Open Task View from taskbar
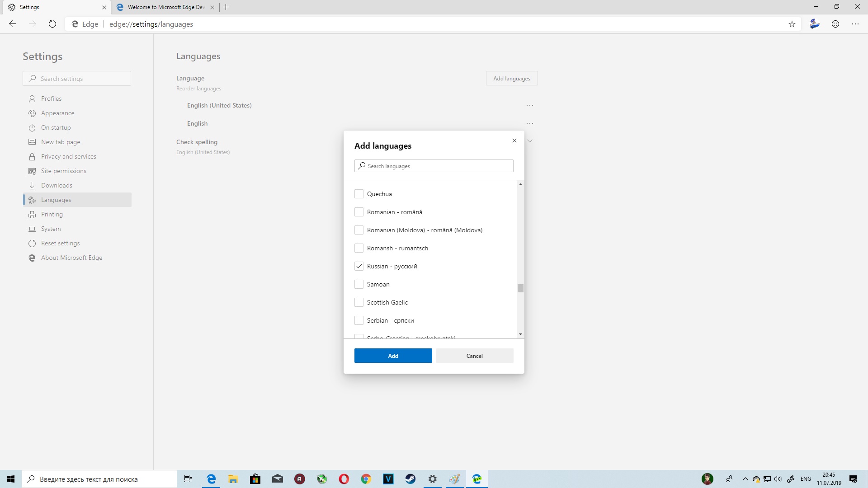 tap(188, 479)
